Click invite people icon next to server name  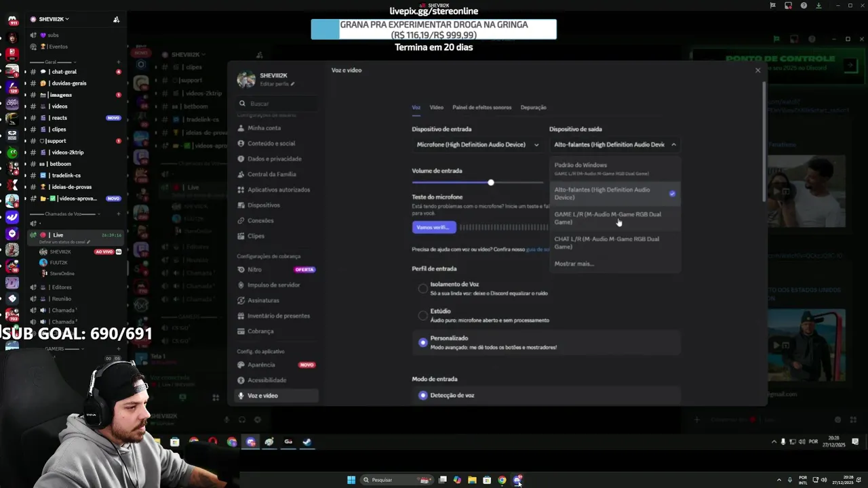[116, 19]
